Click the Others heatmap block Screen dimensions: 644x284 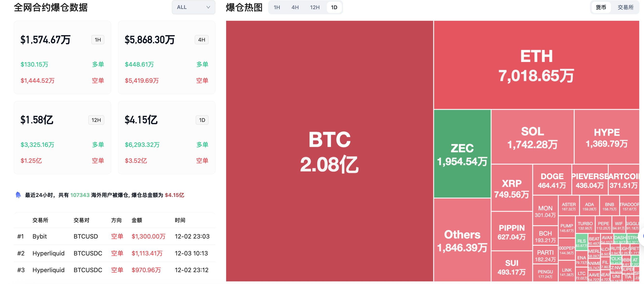462,240
